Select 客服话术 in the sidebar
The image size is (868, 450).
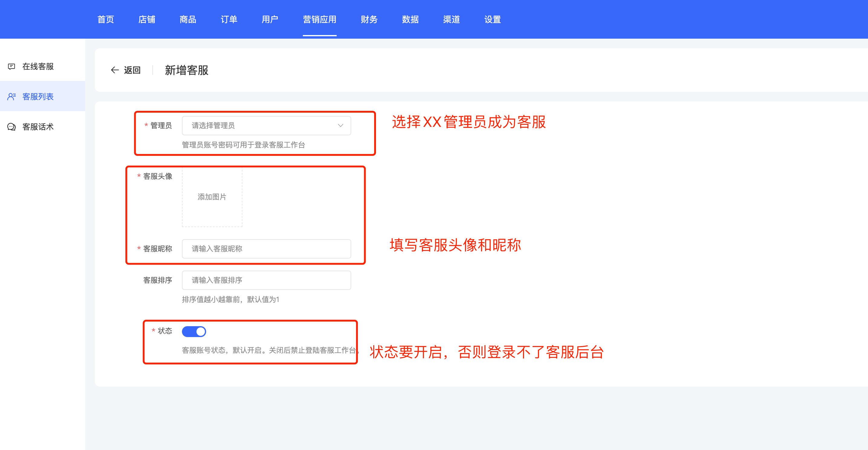[38, 127]
